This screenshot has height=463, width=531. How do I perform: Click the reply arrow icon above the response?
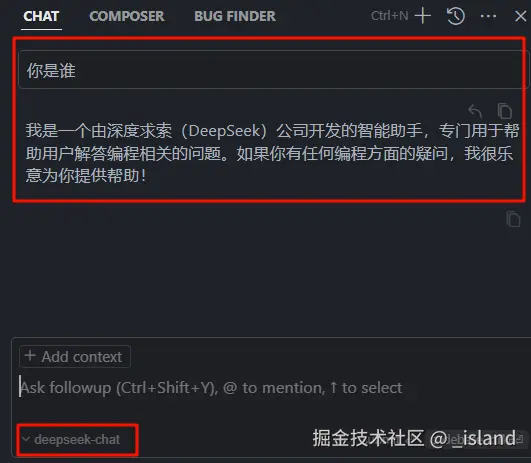click(475, 111)
